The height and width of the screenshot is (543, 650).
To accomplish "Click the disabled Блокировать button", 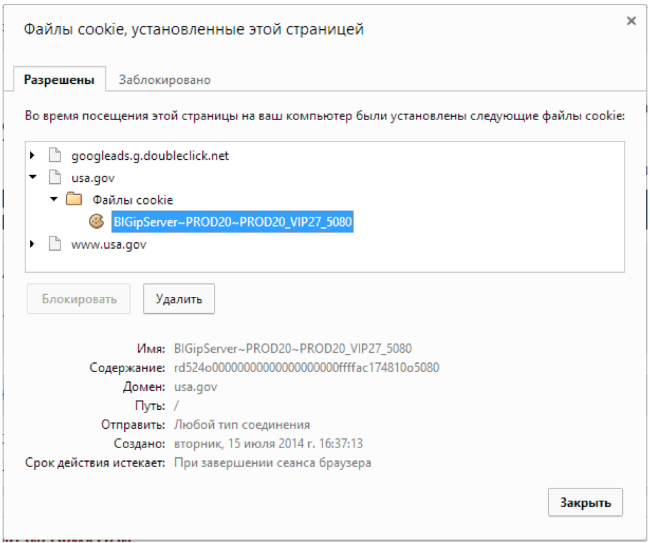I will pyautogui.click(x=79, y=298).
